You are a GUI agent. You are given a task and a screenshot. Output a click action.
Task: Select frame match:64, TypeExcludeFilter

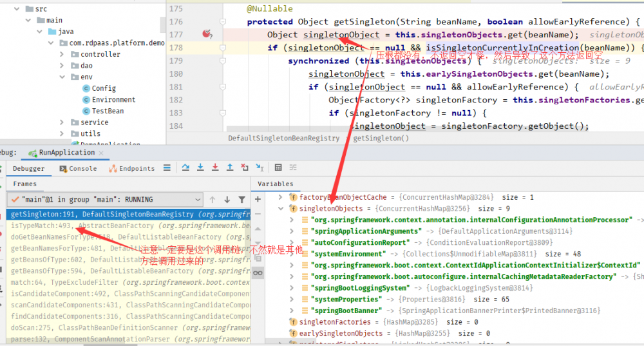tap(128, 282)
